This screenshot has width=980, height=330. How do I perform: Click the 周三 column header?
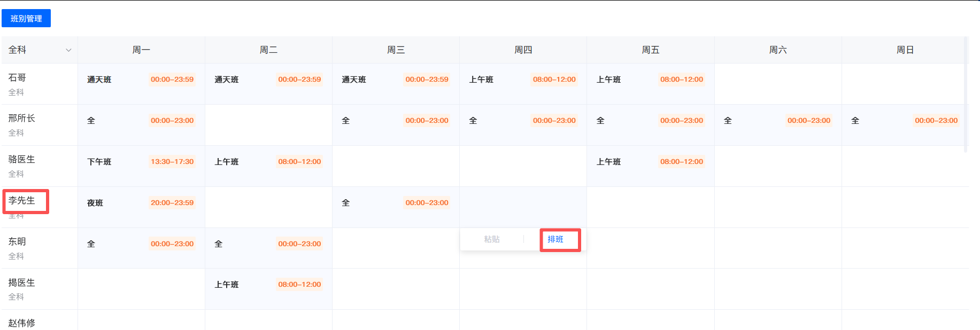pos(396,50)
